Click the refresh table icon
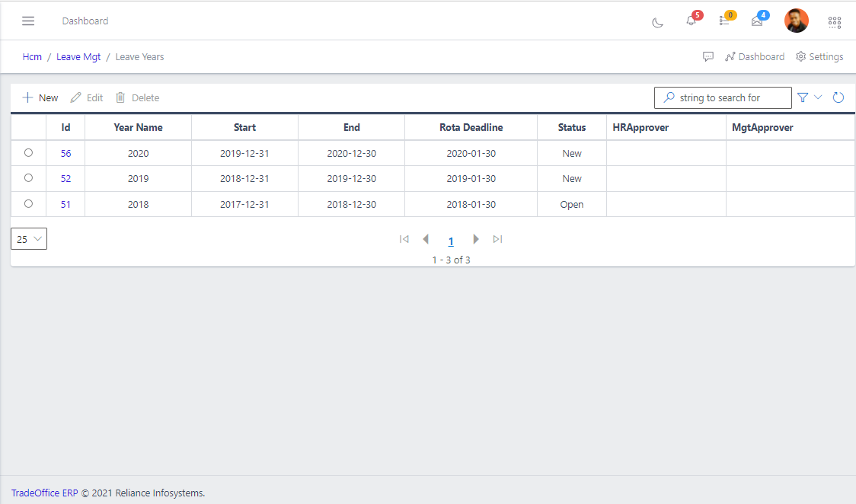The image size is (856, 504). tap(838, 97)
